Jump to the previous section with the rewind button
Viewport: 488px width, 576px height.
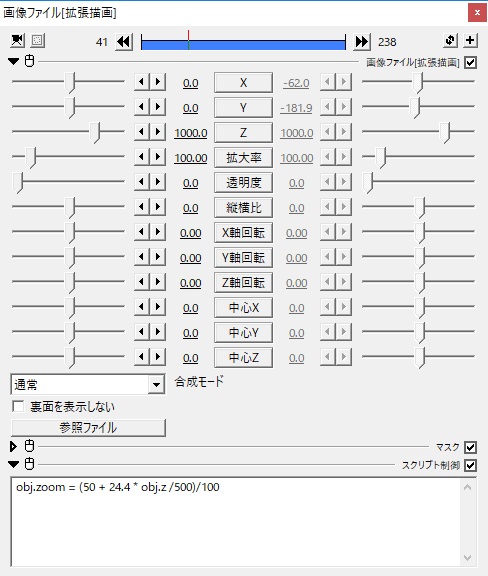click(124, 42)
